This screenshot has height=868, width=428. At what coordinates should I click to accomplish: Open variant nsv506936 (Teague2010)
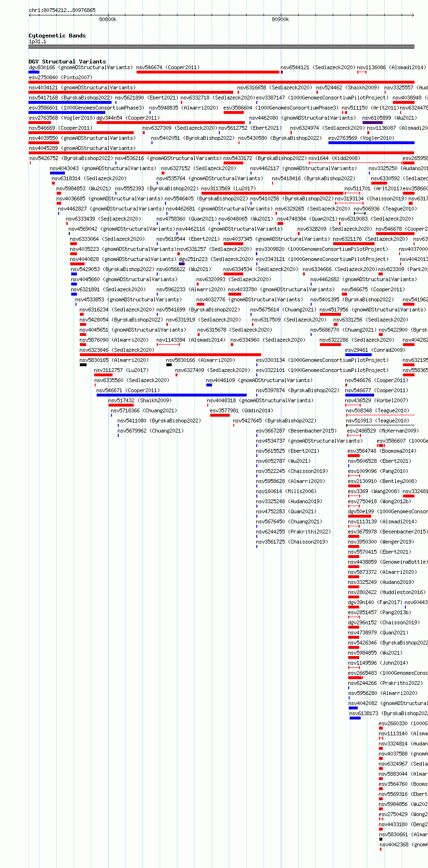385,209
